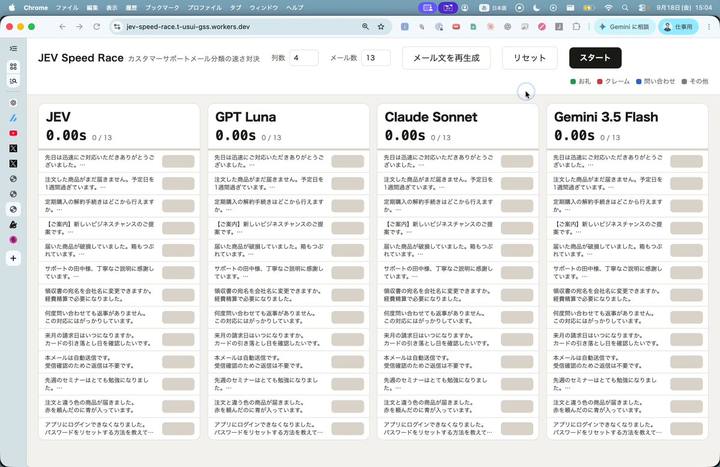Click the pink round extension icon

point(542,27)
